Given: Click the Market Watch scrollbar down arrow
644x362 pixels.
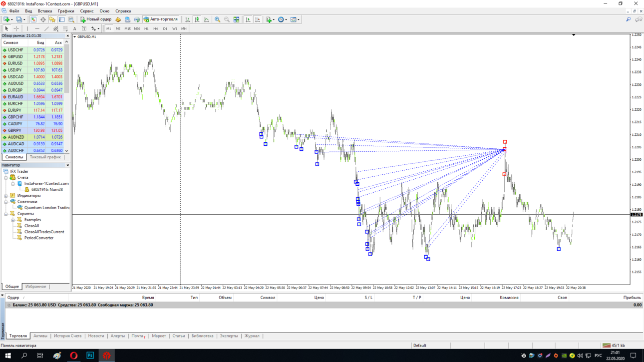Looking at the screenshot, I should [66, 151].
